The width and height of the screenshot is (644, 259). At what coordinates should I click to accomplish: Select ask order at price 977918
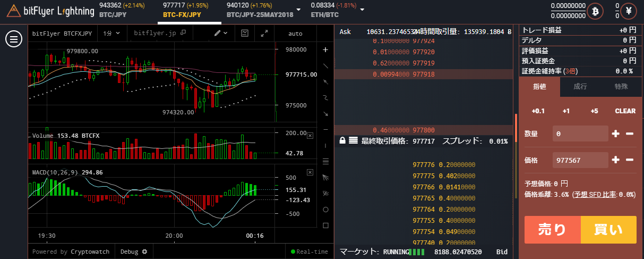[x=424, y=74]
